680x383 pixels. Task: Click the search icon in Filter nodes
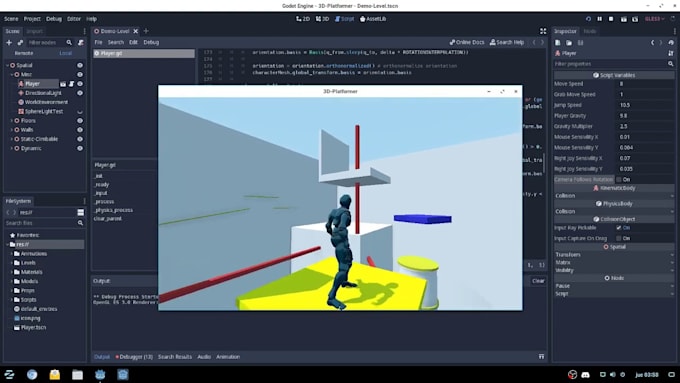pyautogui.click(x=69, y=43)
